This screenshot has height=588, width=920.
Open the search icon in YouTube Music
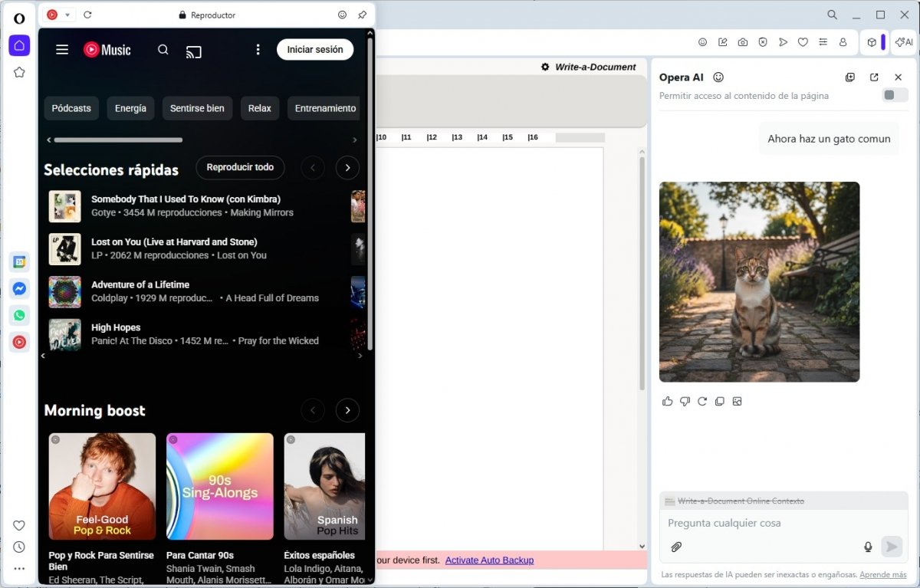pyautogui.click(x=163, y=50)
